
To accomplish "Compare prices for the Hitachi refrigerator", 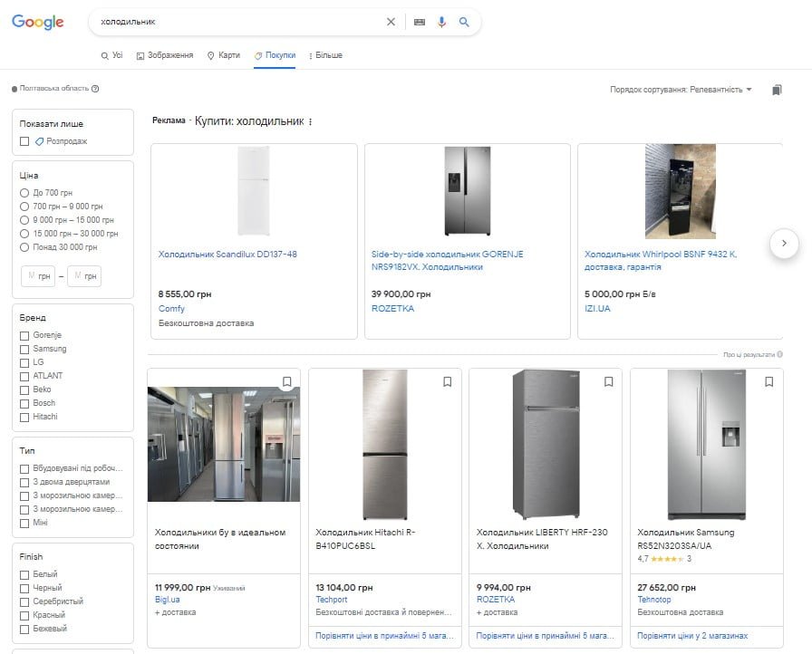I will (x=385, y=635).
